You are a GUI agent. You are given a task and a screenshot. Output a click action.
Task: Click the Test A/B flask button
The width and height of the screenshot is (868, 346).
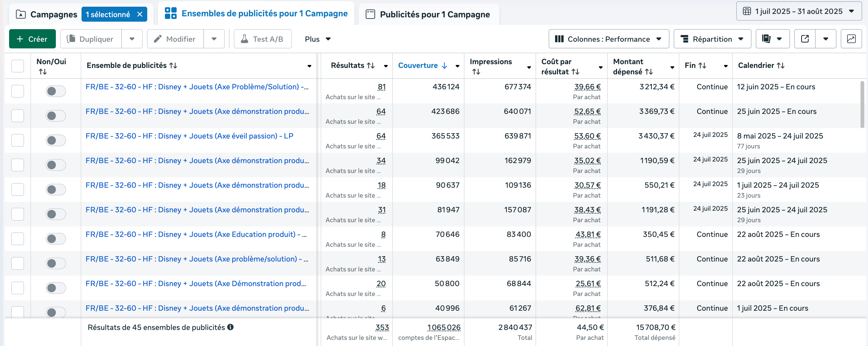pos(262,39)
